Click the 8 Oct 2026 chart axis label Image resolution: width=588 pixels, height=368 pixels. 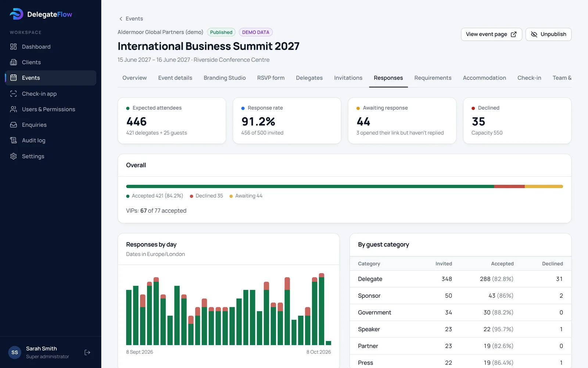tap(319, 352)
